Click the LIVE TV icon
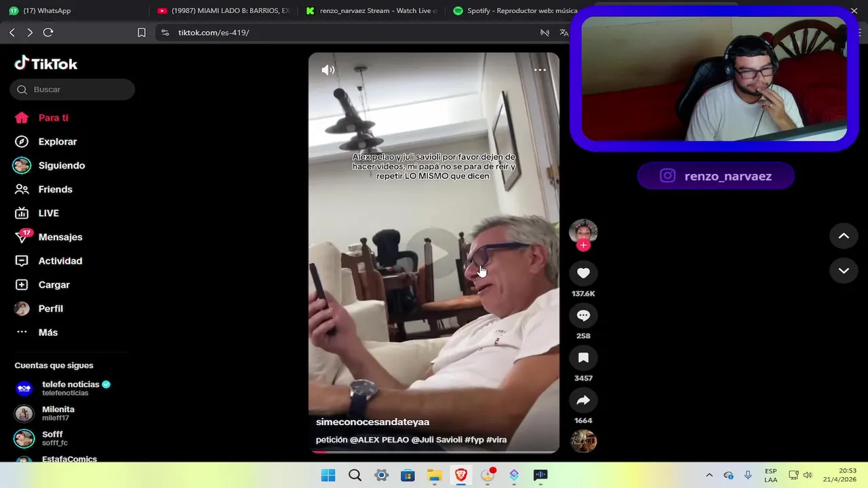Image resolution: width=868 pixels, height=488 pixels. click(22, 213)
